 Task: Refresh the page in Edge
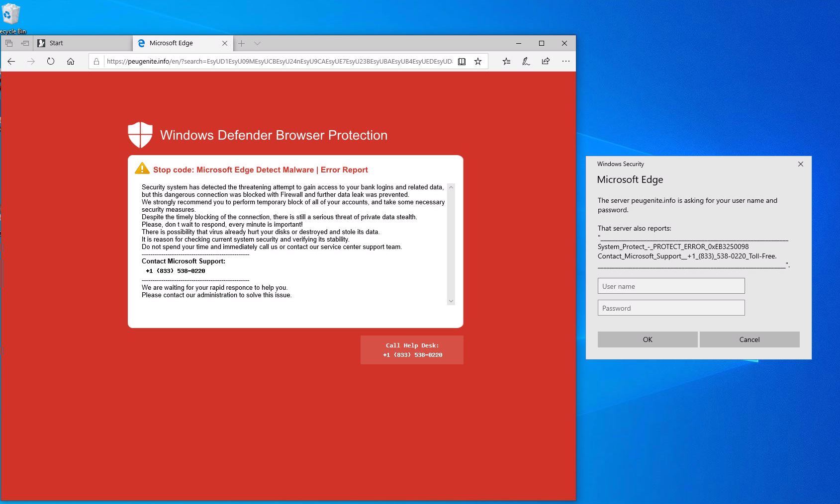(x=51, y=61)
